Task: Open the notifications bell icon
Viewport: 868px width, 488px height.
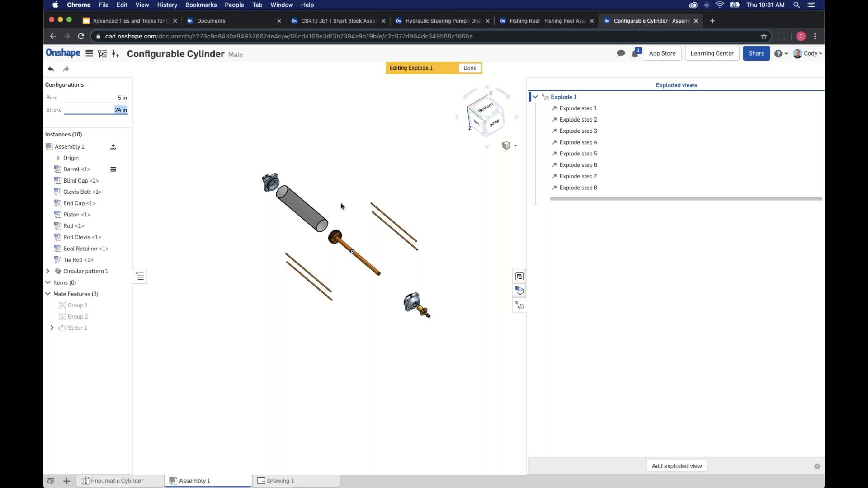Action: 636,53
